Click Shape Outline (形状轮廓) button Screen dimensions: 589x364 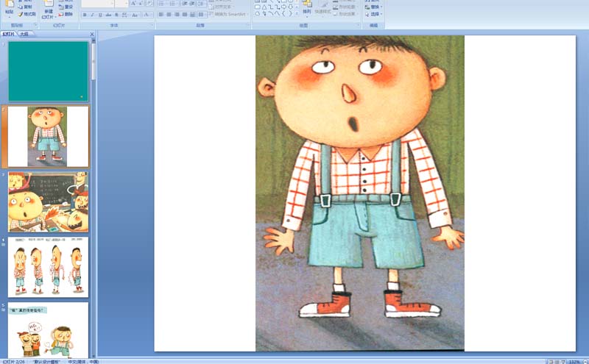[345, 7]
